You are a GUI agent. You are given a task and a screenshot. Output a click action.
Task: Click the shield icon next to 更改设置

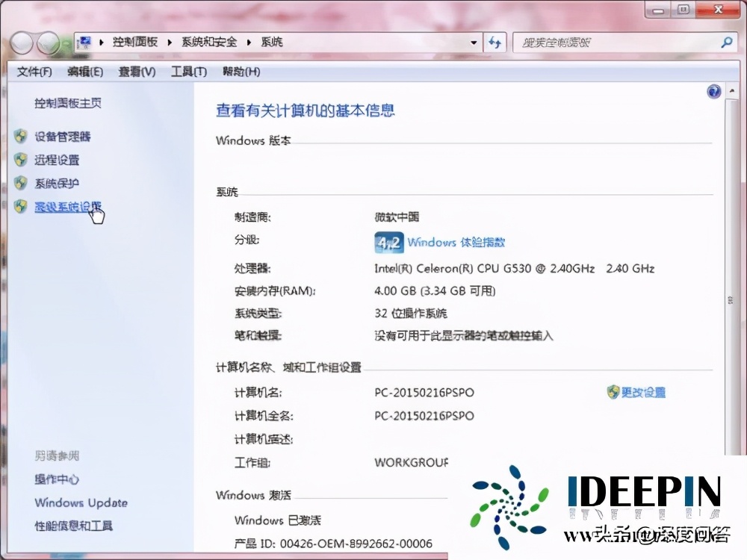pos(613,392)
